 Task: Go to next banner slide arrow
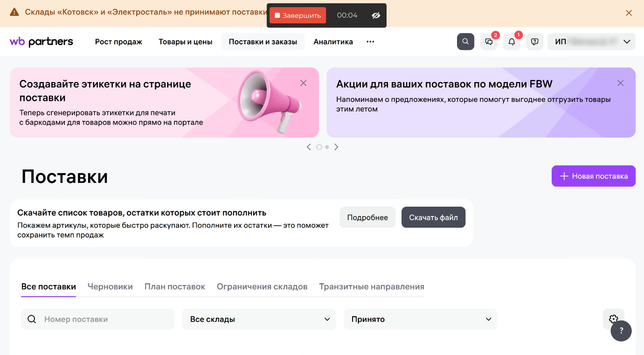(x=336, y=147)
